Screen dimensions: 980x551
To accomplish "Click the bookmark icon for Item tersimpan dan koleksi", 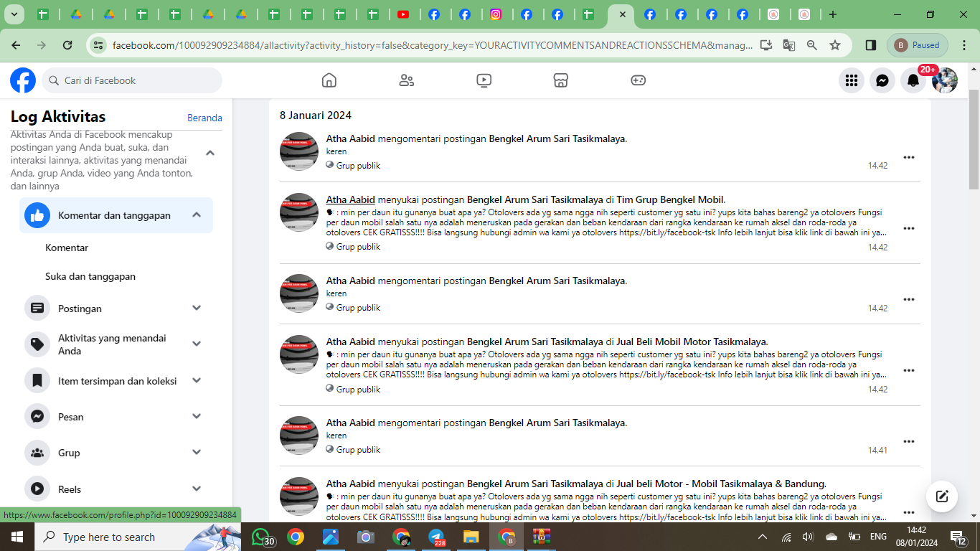I will click(x=37, y=381).
